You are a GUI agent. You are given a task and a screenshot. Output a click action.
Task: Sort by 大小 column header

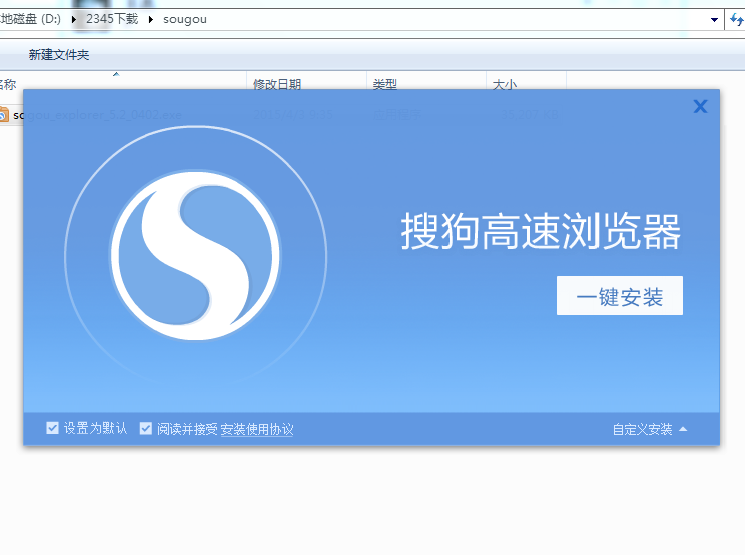(505, 84)
